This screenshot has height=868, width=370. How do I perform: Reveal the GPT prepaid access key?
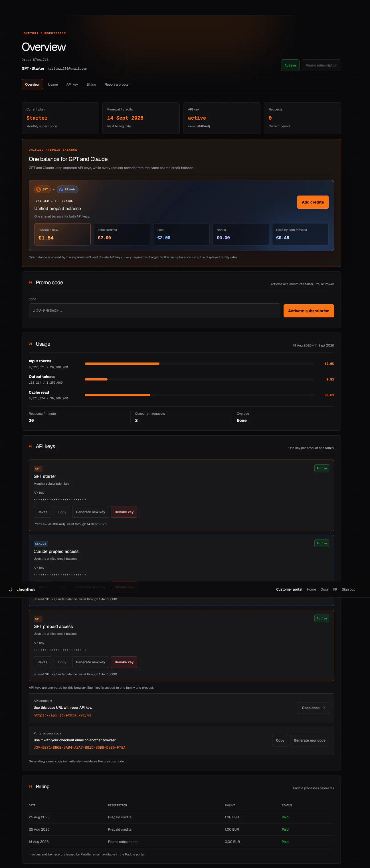coord(43,662)
